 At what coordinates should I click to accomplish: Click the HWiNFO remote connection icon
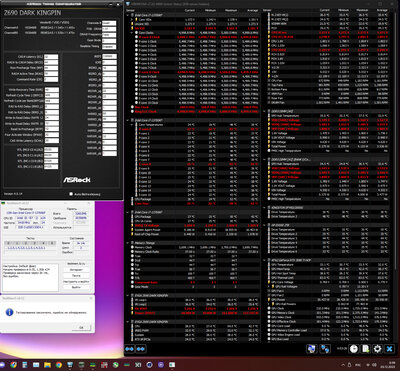point(325,349)
